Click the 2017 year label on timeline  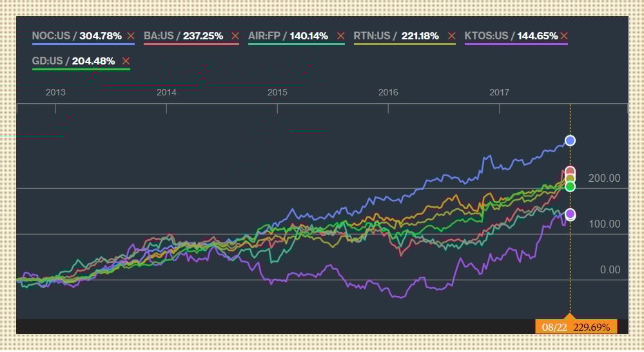(499, 92)
